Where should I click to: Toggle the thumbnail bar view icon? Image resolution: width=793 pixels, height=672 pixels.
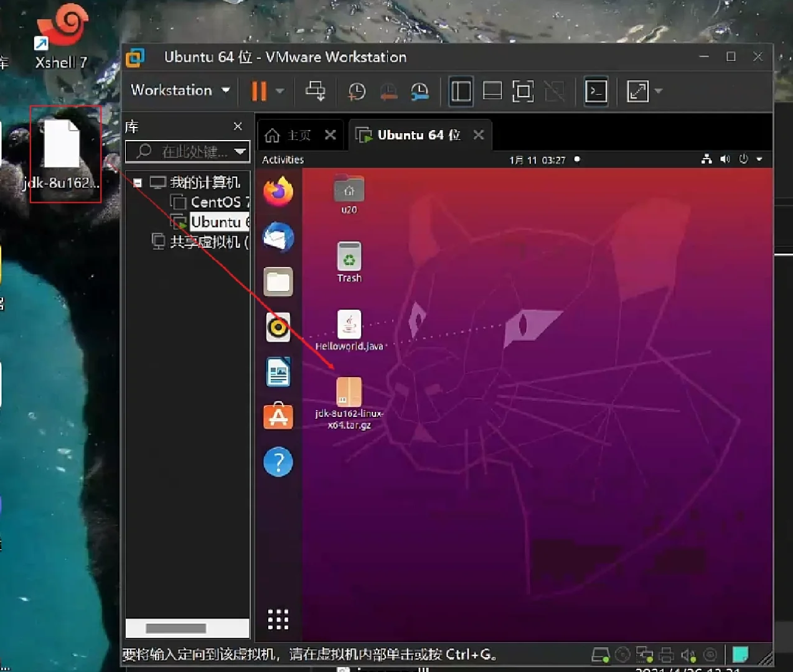492,91
